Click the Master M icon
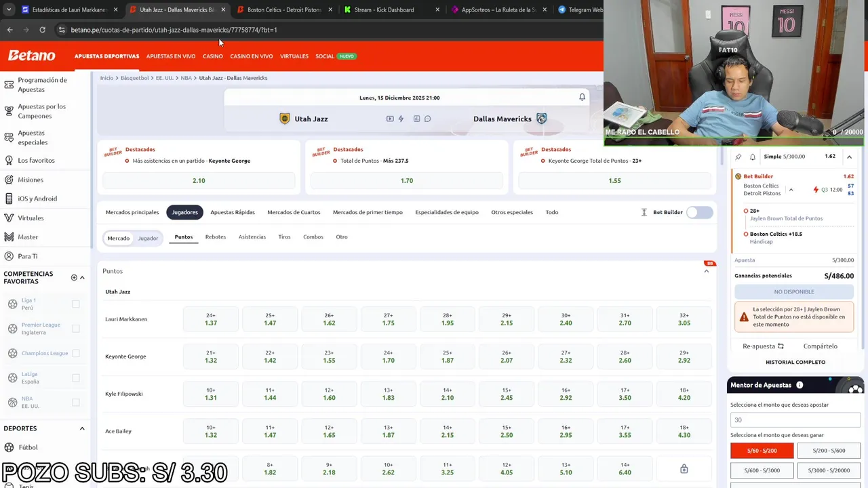This screenshot has width=868, height=488. [9, 237]
